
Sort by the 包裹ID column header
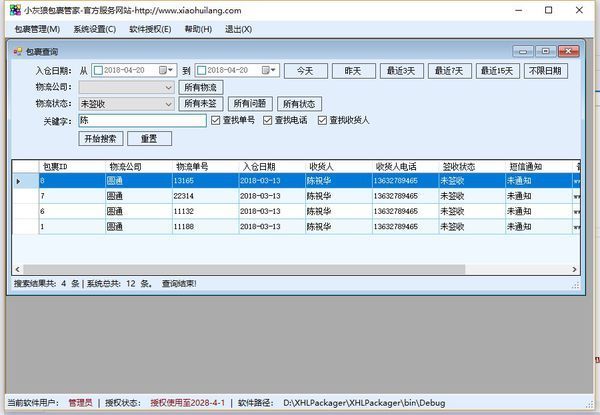coord(72,167)
